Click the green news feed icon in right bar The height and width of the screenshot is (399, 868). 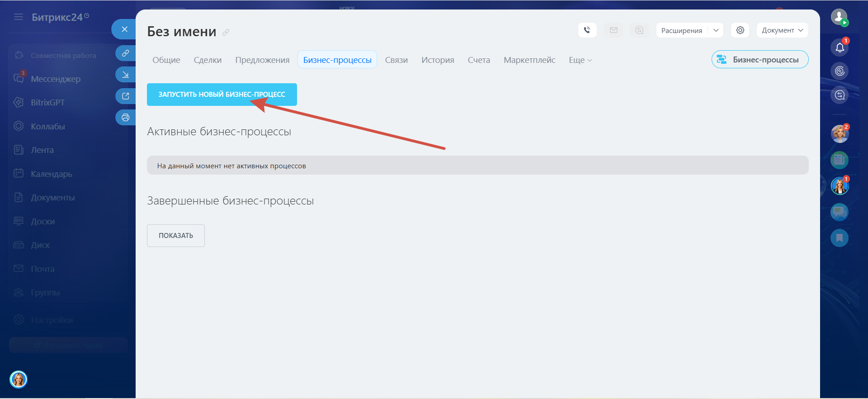[x=840, y=160]
